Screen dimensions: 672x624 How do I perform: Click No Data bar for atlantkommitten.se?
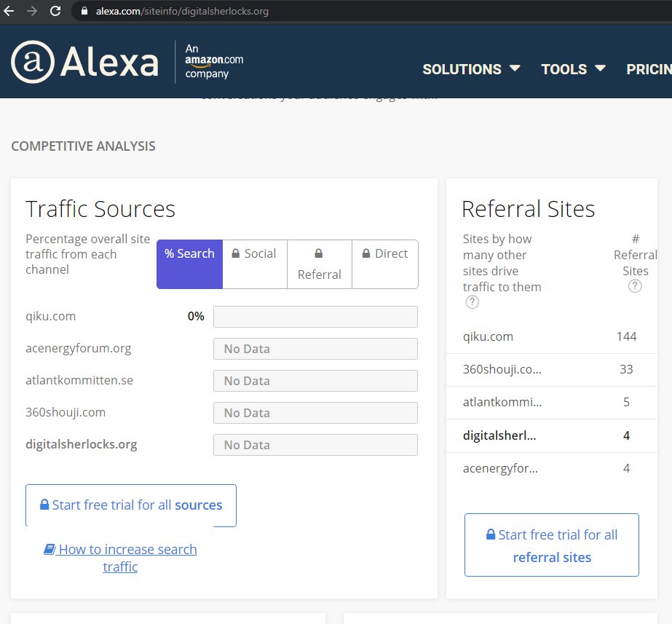tap(315, 381)
